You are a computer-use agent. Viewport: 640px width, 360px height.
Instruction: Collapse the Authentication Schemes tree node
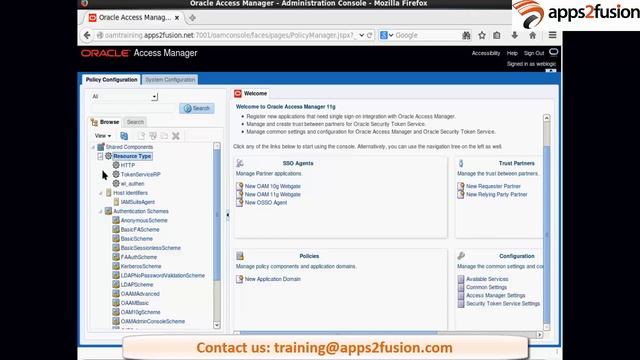(x=100, y=211)
